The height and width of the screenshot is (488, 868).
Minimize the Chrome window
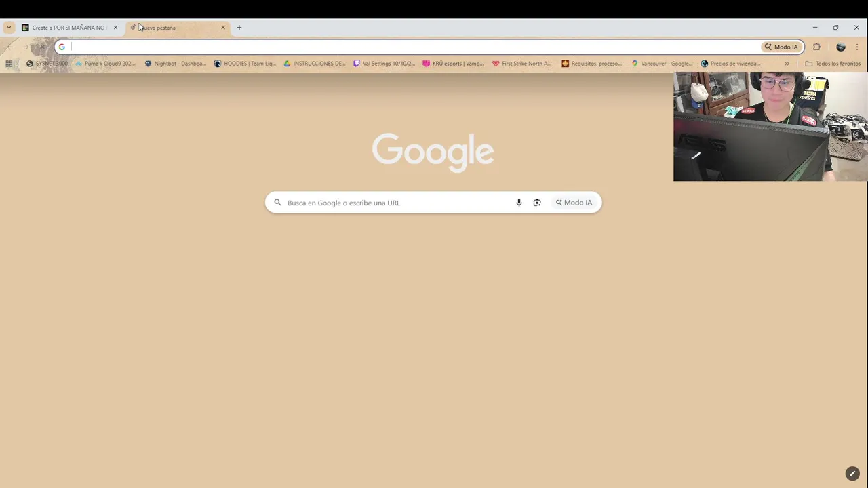[815, 28]
